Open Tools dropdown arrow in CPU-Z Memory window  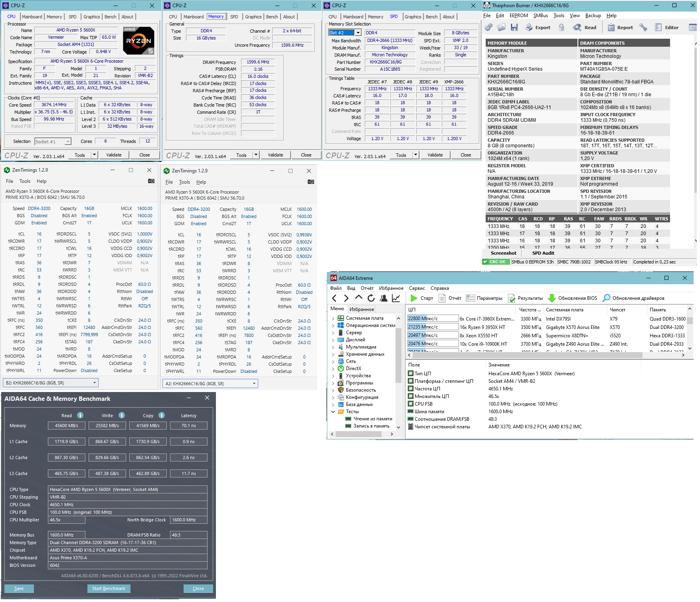pyautogui.click(x=256, y=155)
